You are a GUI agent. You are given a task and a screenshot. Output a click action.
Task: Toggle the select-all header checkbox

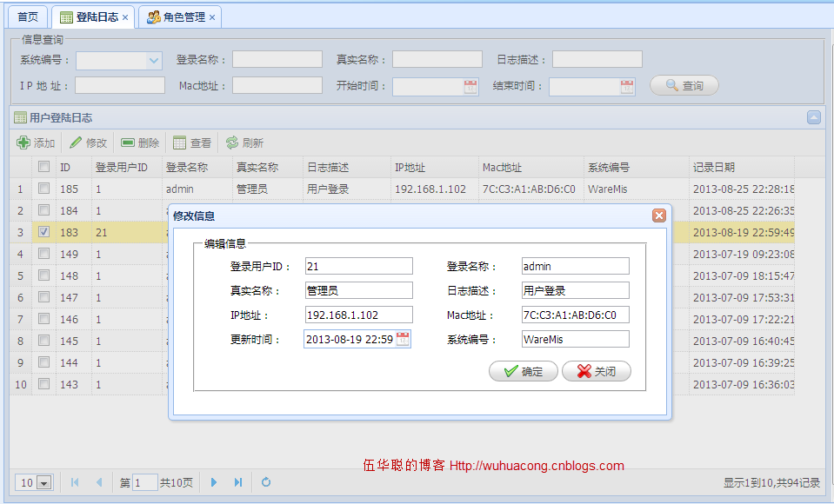tap(44, 167)
